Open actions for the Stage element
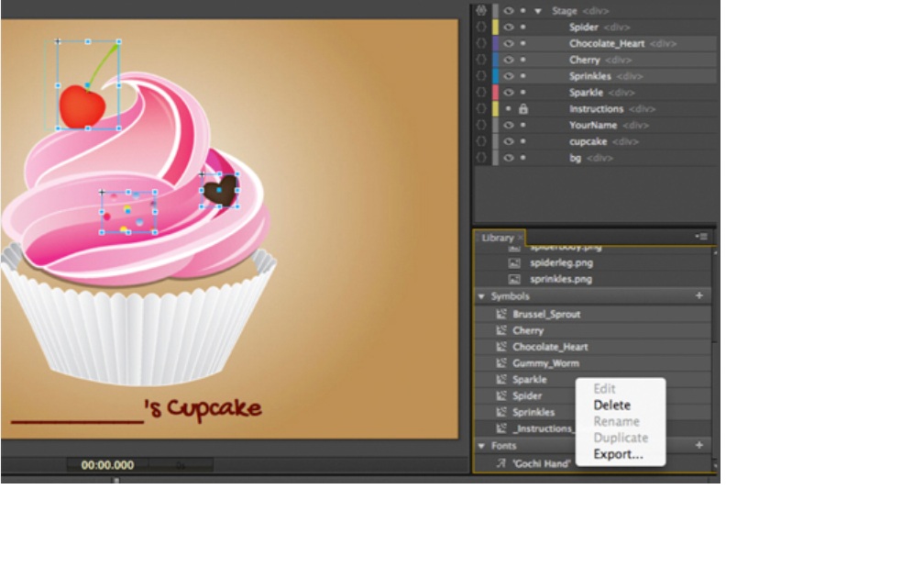The height and width of the screenshot is (578, 924). [480, 11]
